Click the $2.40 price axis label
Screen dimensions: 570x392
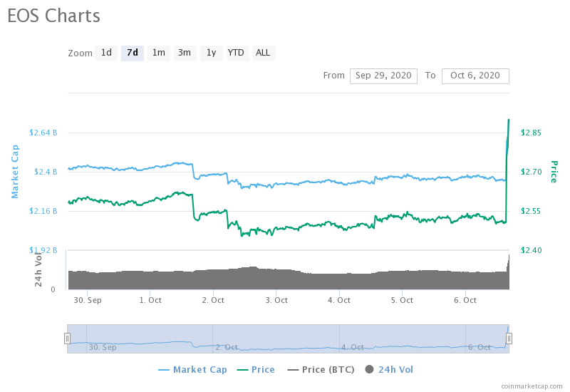(x=531, y=251)
